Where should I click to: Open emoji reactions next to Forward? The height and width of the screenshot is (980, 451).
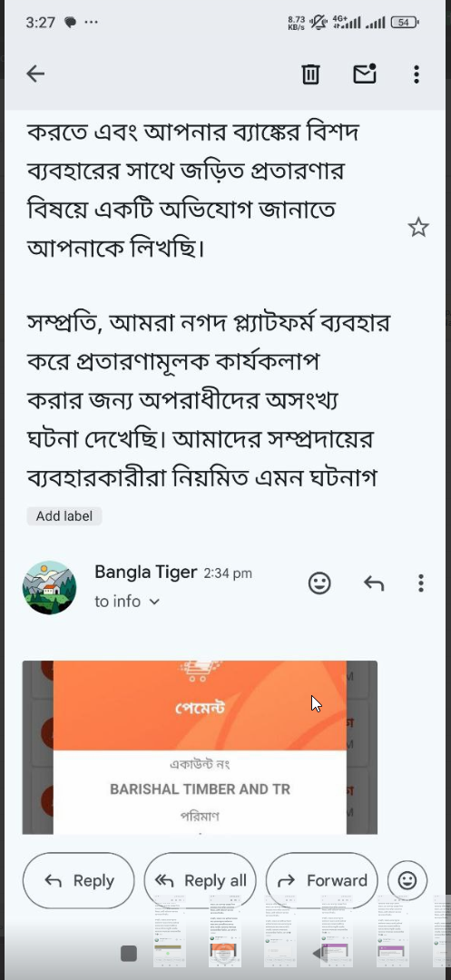407,880
